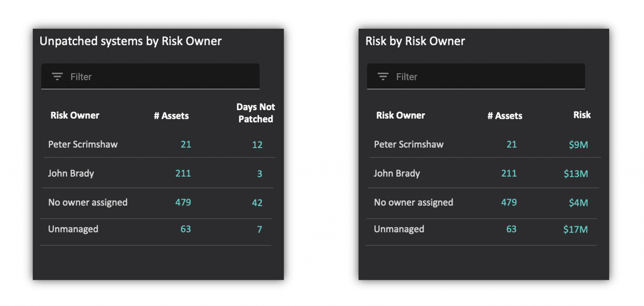Open Peter Scrimshaw's $9M risk value

coord(578,144)
